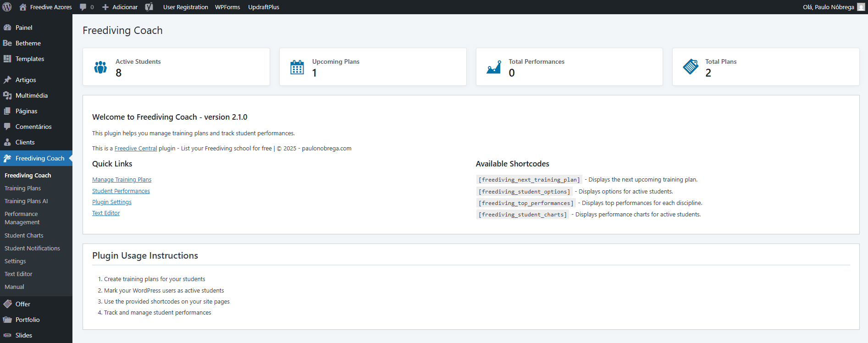The height and width of the screenshot is (343, 868).
Task: Open the comments bubble icon in admin bar
Action: (x=83, y=7)
